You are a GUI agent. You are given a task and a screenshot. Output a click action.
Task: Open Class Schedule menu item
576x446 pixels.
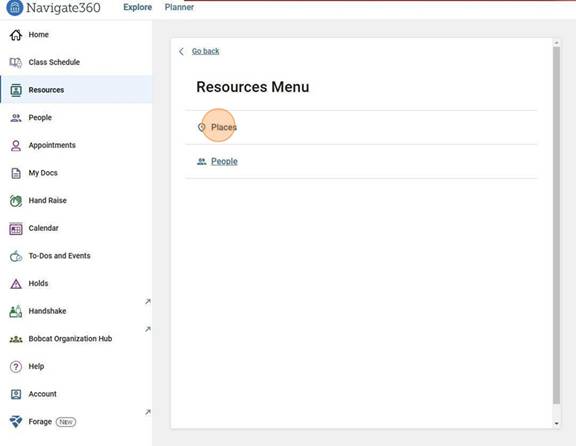pos(76,62)
